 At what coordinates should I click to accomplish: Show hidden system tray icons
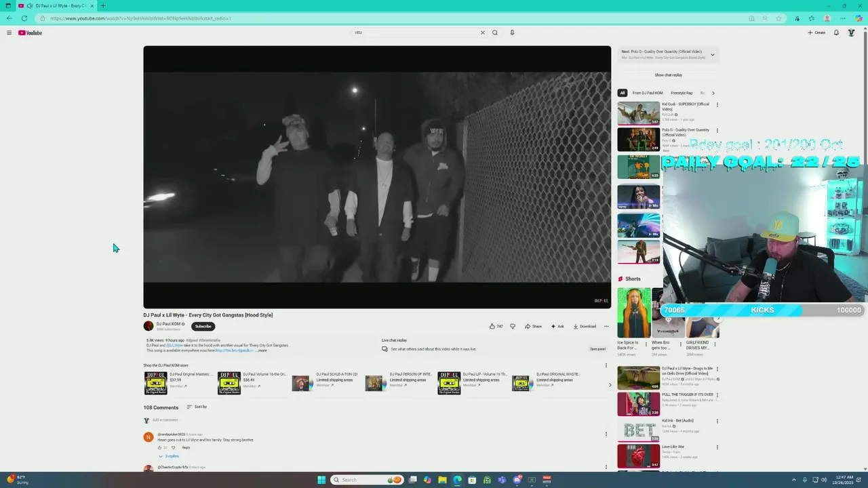[x=794, y=480]
